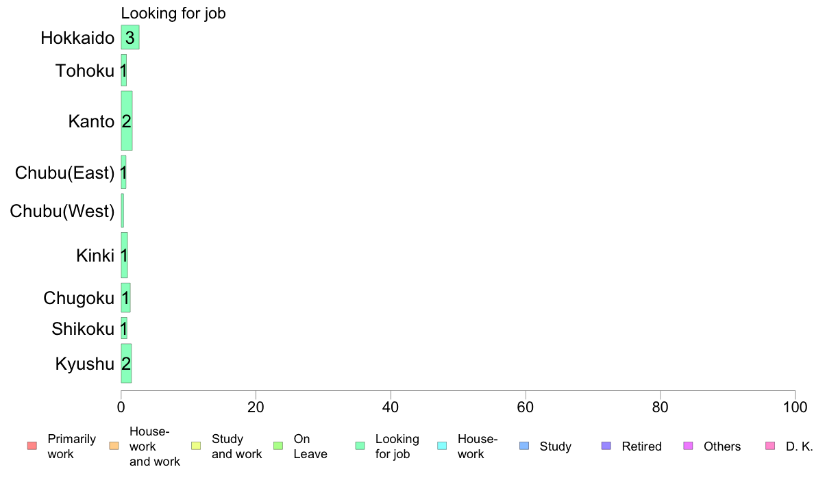The height and width of the screenshot is (504, 814).
Task: Click the Primarily work red legend swatch
Action: click(x=32, y=446)
